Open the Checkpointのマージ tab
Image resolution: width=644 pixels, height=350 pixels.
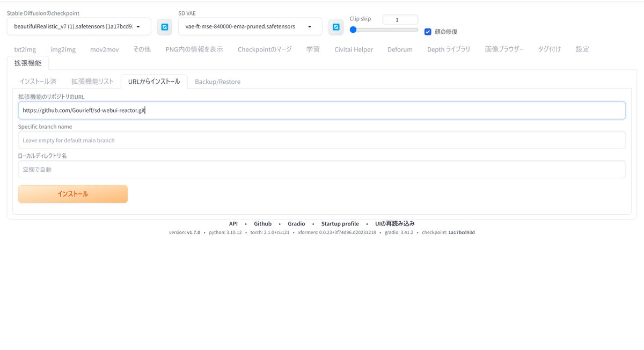click(x=265, y=49)
